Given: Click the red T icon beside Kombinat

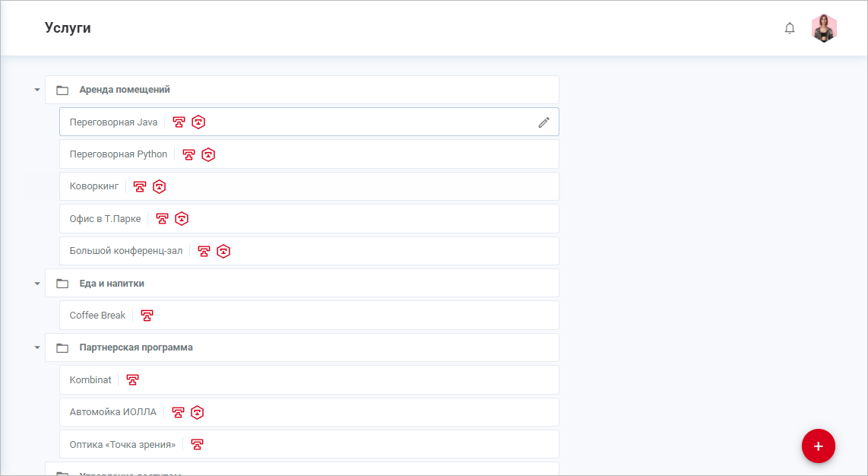Looking at the screenshot, I should 132,380.
